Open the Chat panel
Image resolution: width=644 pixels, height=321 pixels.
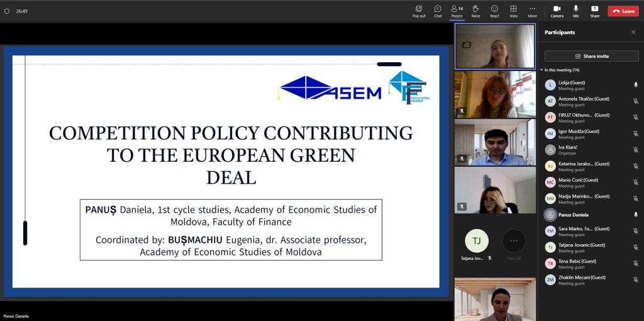tap(438, 11)
